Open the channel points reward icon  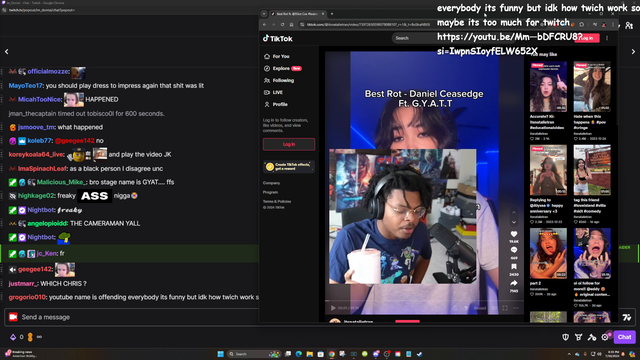pyautogui.click(x=30, y=337)
